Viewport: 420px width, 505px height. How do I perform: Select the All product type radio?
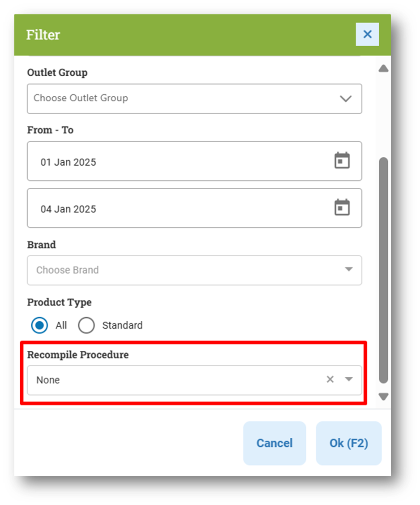[39, 325]
